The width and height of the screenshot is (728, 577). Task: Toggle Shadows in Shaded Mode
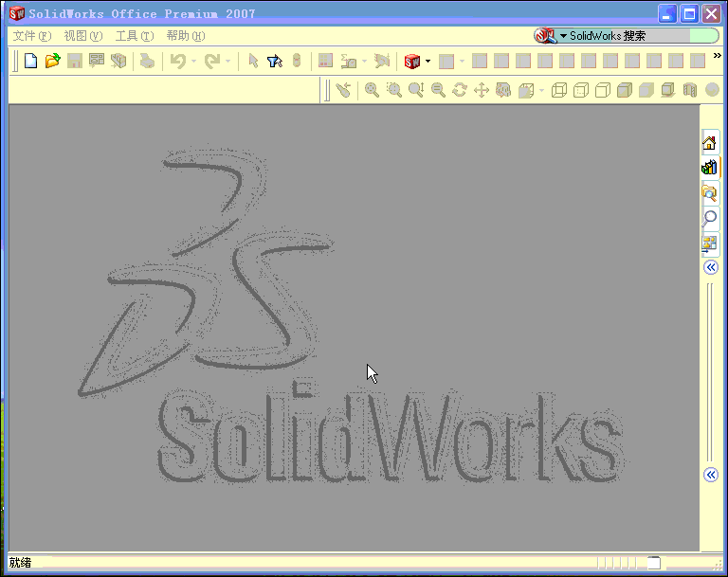[x=668, y=90]
